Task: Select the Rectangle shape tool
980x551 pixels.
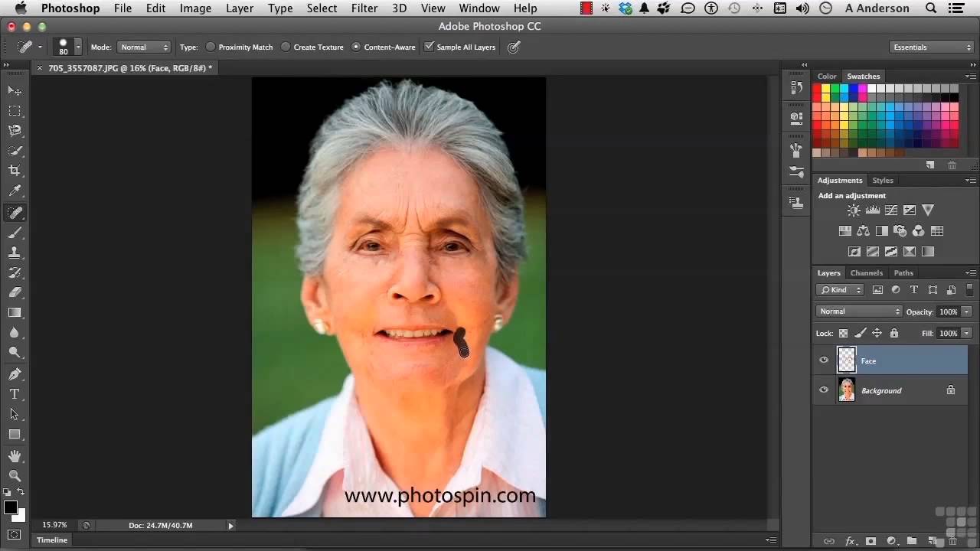Action: [x=15, y=434]
